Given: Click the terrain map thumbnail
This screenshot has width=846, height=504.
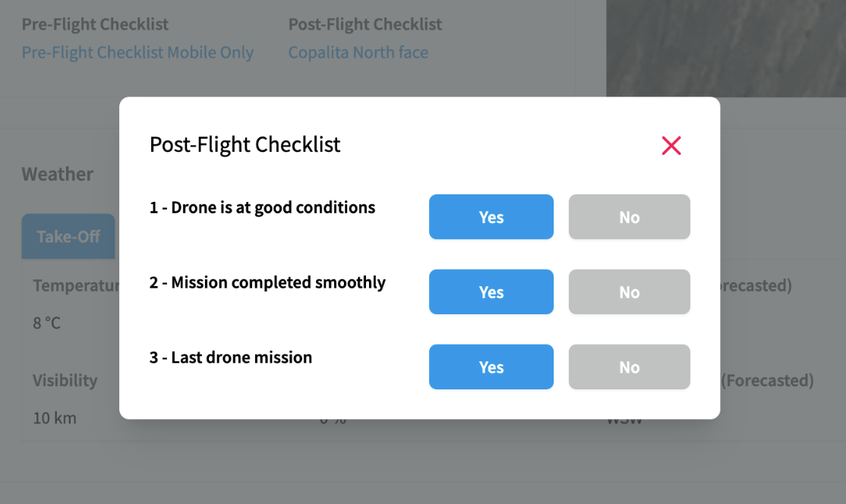Looking at the screenshot, I should tap(726, 49).
